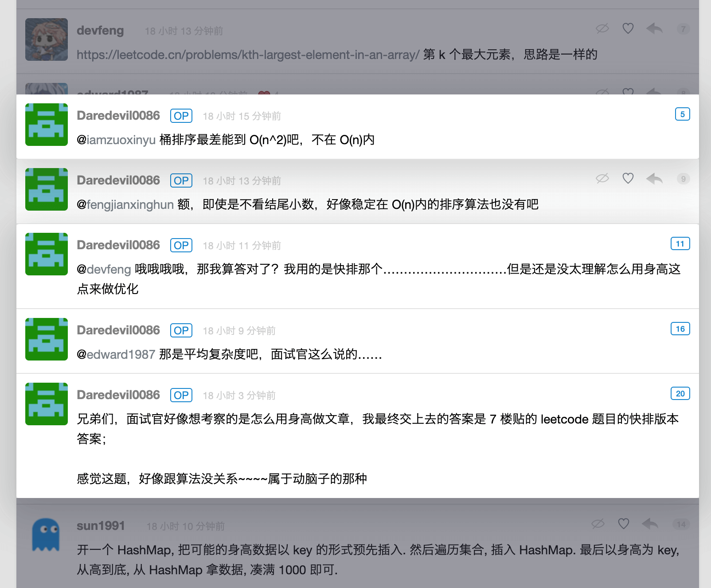The height and width of the screenshot is (588, 711).
Task: Click the OP badge next to Daredevil0086 on floor 16
Action: [x=181, y=330]
